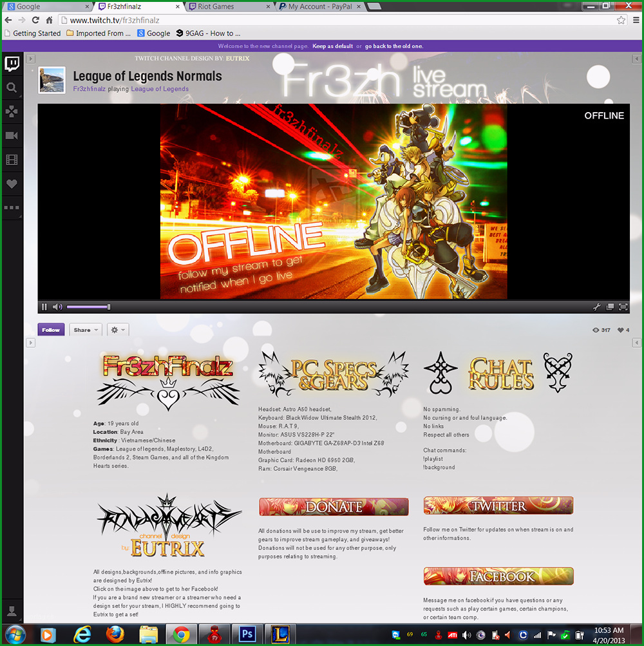Screen dimensions: 644x646
Task: Launch Firefox from taskbar
Action: (x=115, y=634)
